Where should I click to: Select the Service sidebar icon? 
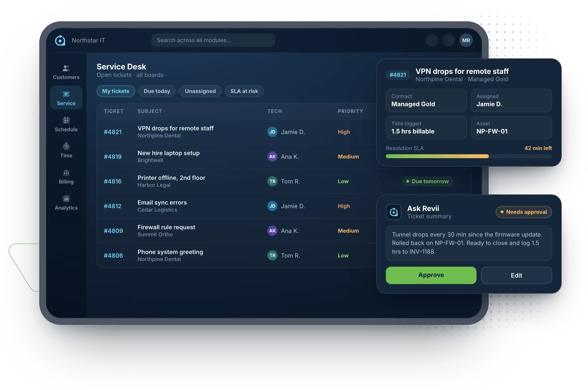66,94
